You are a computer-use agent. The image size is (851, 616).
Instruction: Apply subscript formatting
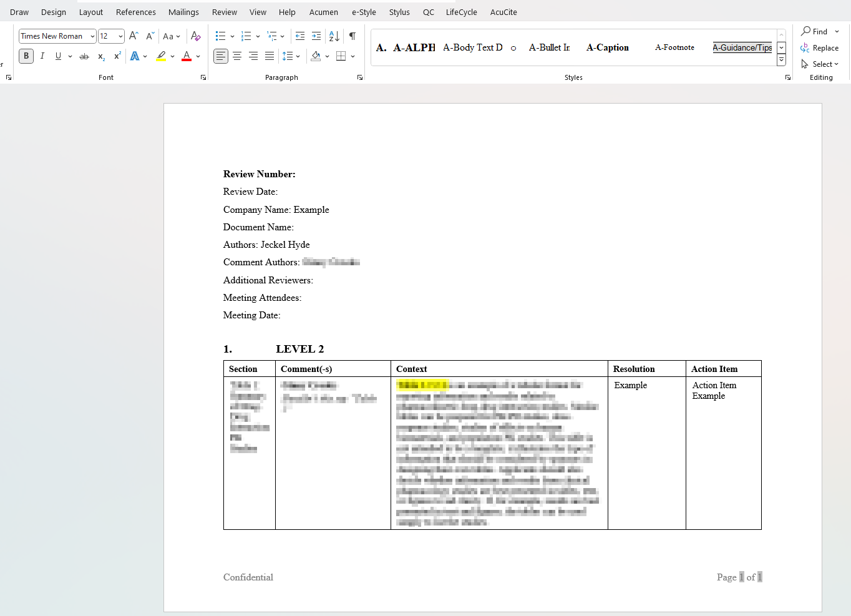click(x=101, y=56)
